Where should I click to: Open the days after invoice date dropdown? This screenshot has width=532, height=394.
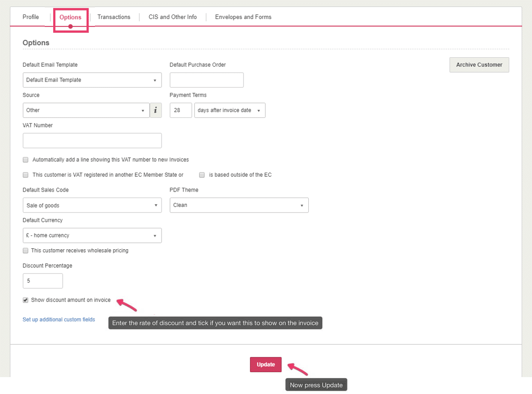coord(229,110)
